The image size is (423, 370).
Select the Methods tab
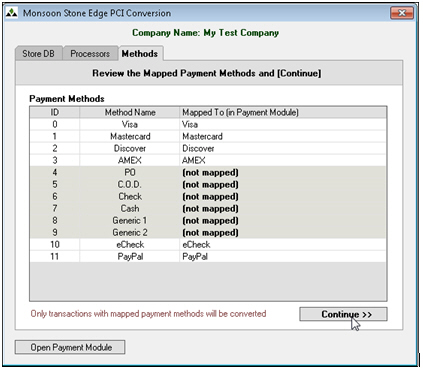coord(140,53)
